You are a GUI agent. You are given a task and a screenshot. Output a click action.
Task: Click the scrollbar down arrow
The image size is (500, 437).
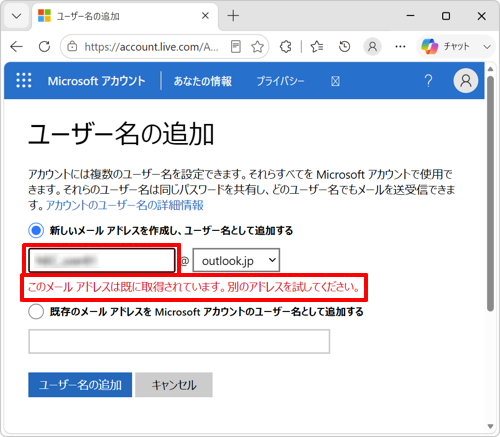coord(490,426)
